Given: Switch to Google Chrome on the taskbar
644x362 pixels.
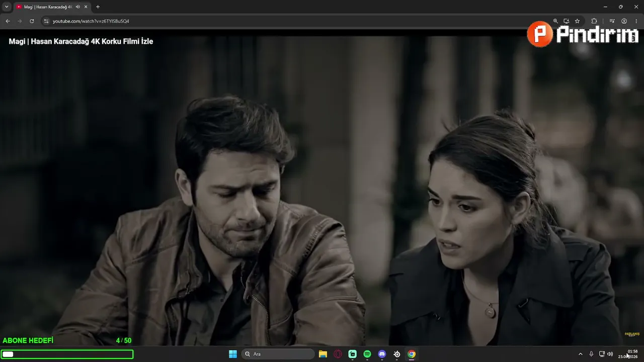Looking at the screenshot, I should [x=412, y=354].
